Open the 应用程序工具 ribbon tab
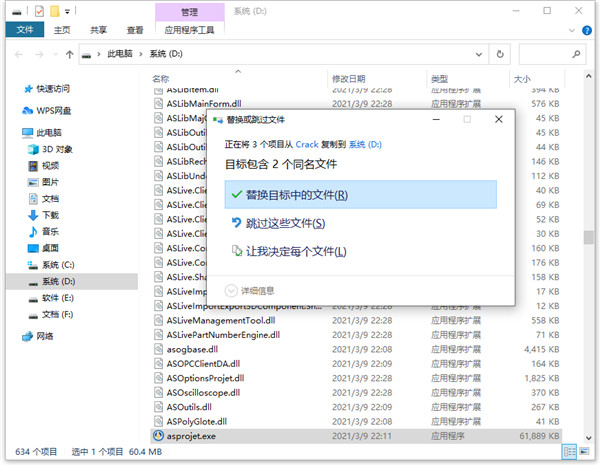 [x=189, y=30]
